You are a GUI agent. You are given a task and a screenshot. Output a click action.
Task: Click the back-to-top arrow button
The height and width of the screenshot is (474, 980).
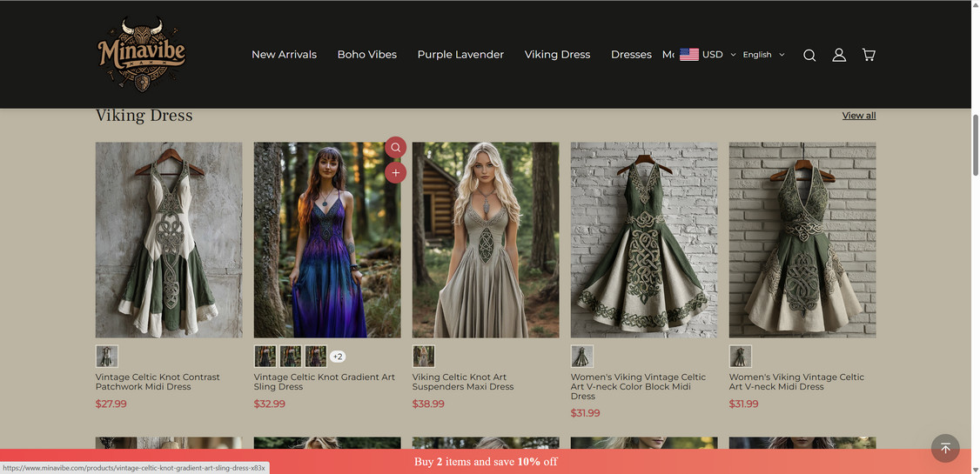pos(945,449)
